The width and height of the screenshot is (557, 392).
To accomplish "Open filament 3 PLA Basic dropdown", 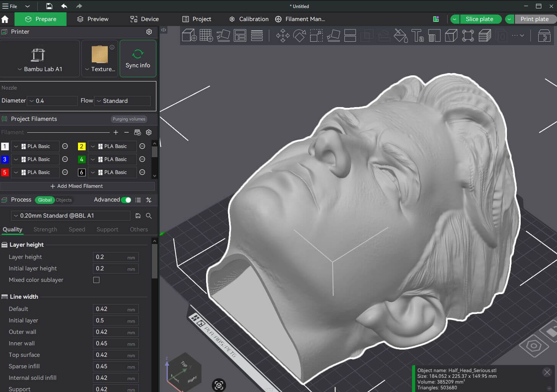I will 35,159.
